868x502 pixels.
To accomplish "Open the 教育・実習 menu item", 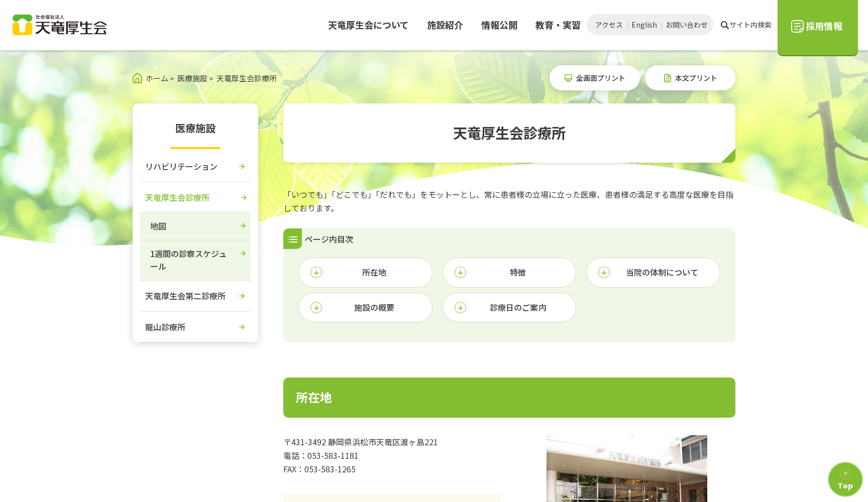I will 558,25.
